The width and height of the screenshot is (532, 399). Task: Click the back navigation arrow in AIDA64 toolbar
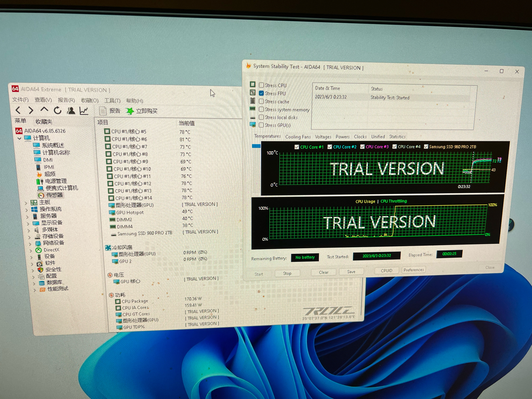point(18,110)
